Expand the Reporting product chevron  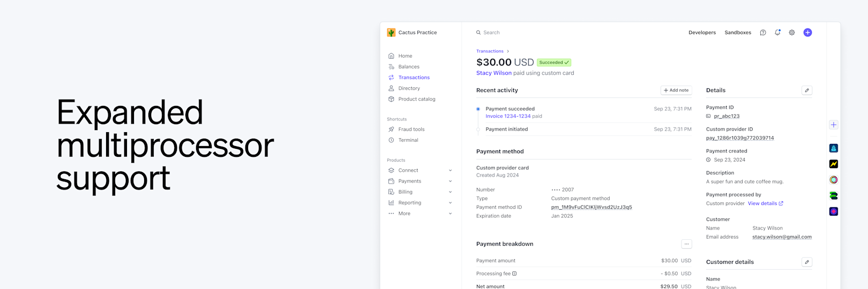450,203
